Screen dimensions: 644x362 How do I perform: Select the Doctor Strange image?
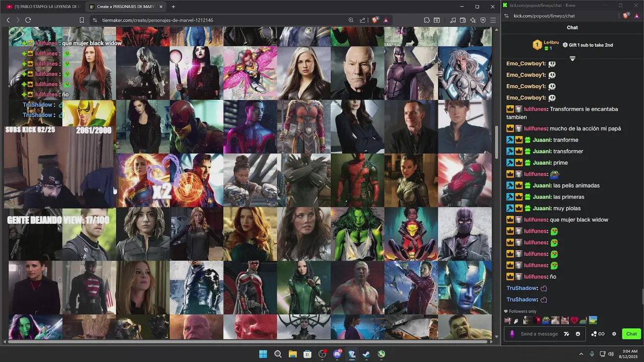197,180
